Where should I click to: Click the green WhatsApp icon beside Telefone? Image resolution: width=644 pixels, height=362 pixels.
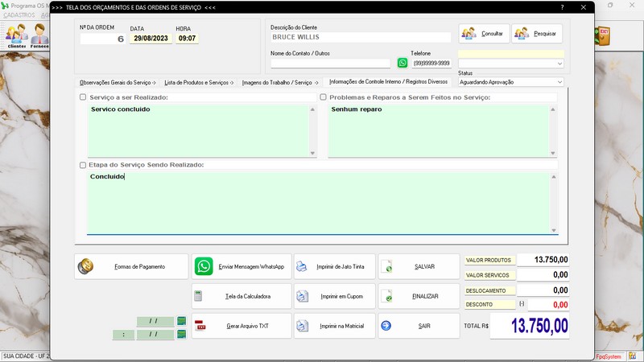click(x=402, y=63)
